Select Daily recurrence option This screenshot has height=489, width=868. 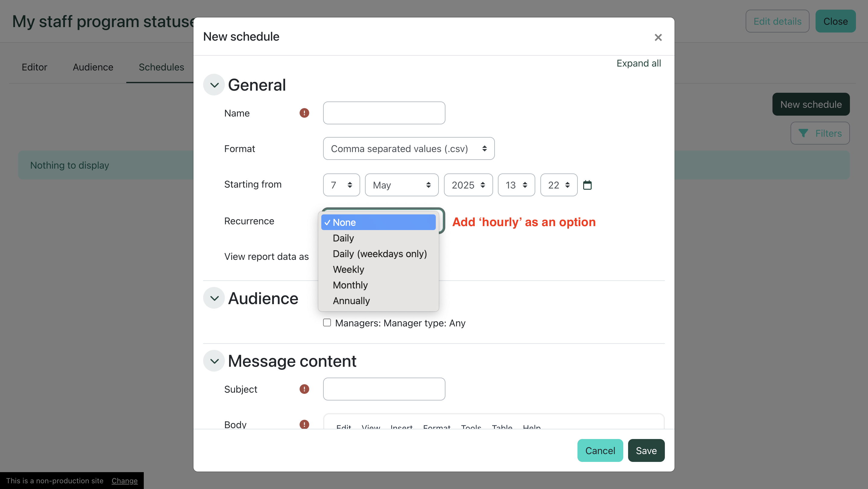point(378,238)
